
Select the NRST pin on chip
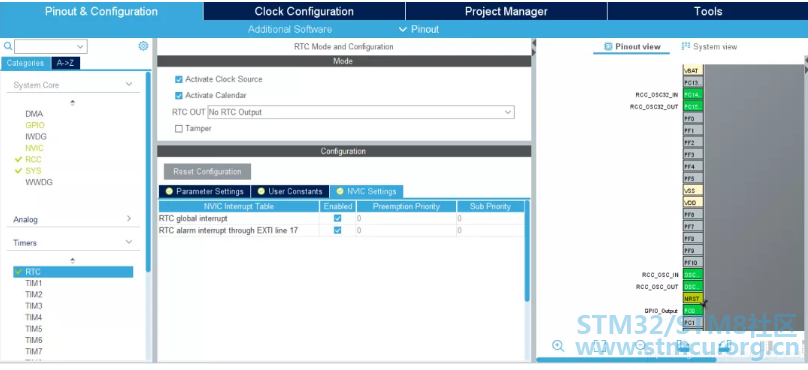click(x=693, y=298)
